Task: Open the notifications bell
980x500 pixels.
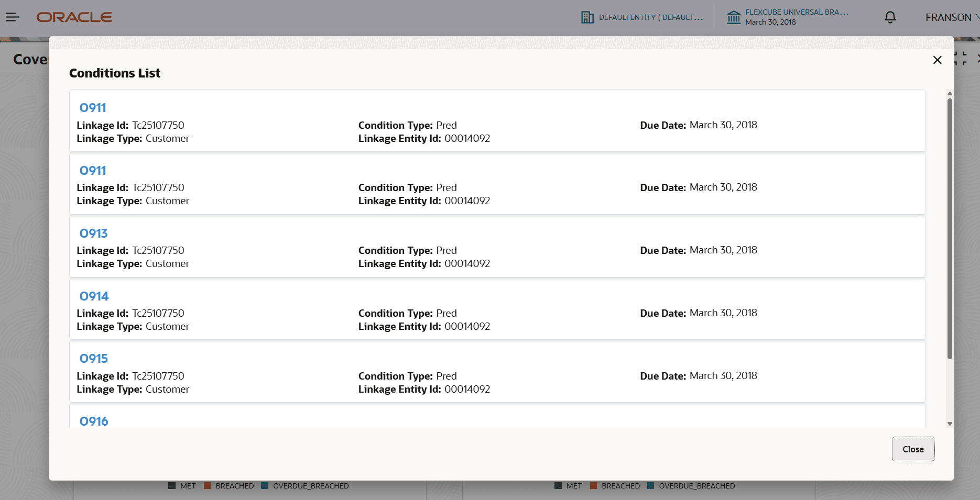Action: tap(890, 17)
